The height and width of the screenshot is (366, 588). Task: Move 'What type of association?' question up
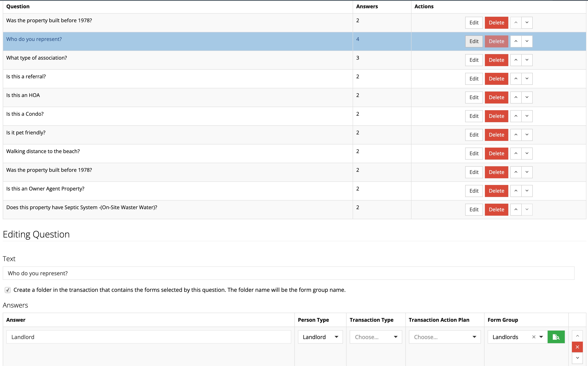[516, 60]
